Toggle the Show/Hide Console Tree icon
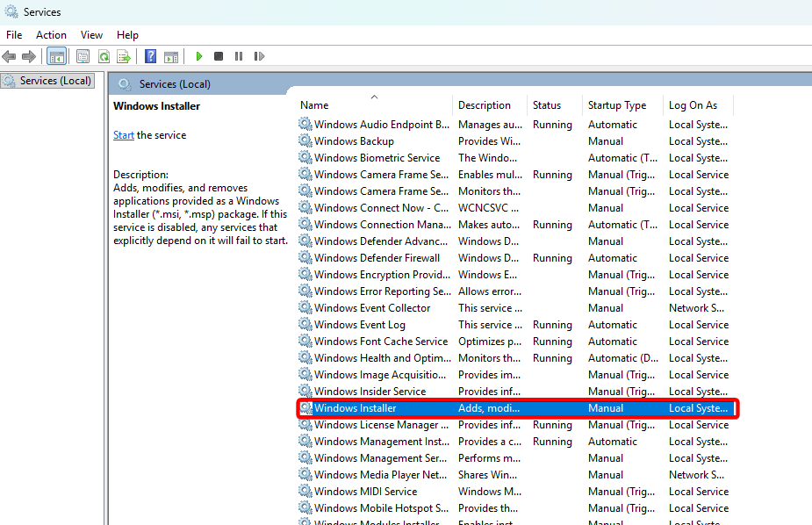The height and width of the screenshot is (525, 812). (x=56, y=56)
